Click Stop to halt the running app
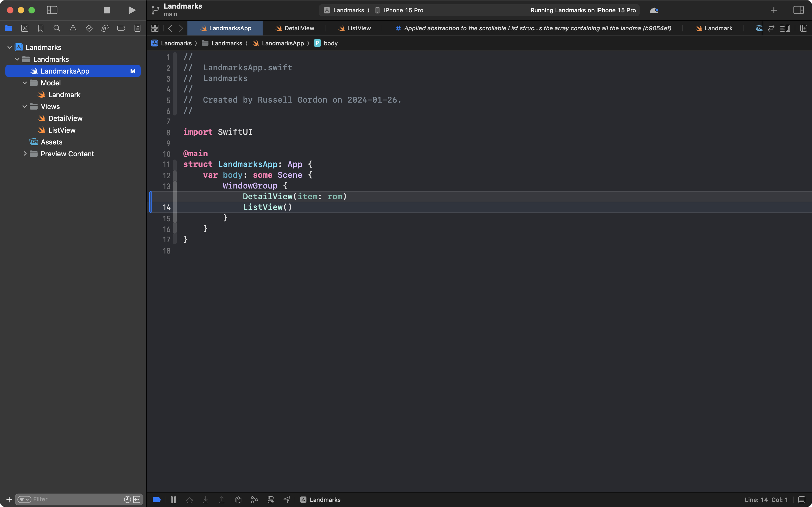Screen dimensions: 812x507 tap(107, 10)
